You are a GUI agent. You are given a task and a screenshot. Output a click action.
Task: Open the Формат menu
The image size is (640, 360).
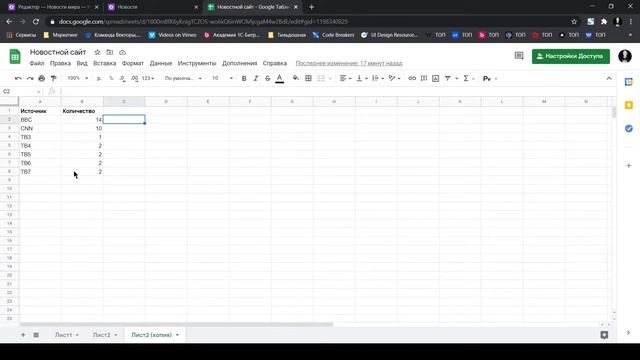click(133, 63)
